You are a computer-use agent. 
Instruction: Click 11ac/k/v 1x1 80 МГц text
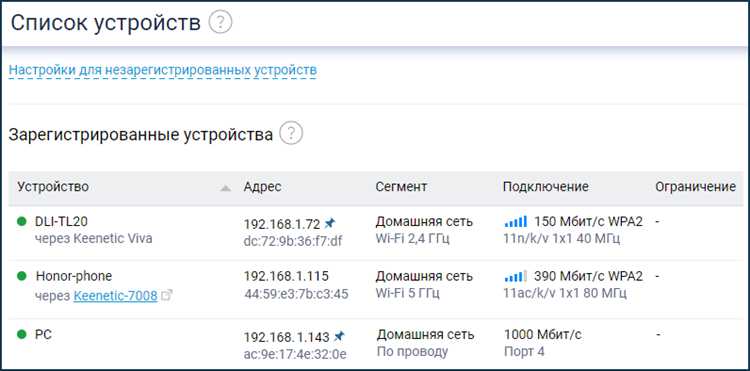(565, 293)
